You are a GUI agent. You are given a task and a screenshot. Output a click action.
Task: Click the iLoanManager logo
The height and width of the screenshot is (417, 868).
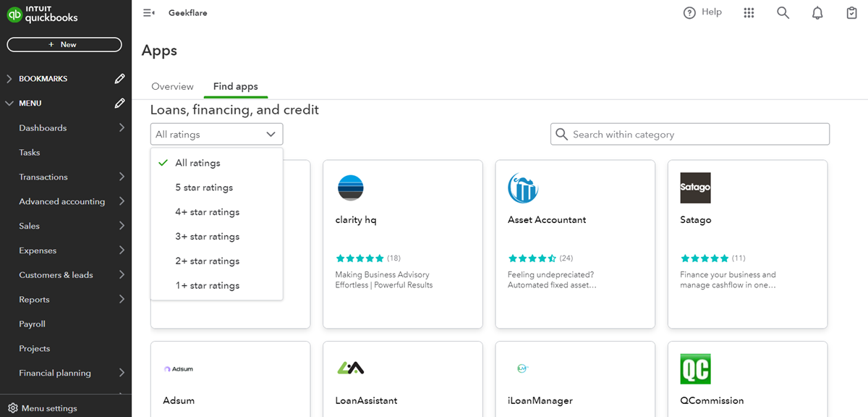pyautogui.click(x=522, y=368)
